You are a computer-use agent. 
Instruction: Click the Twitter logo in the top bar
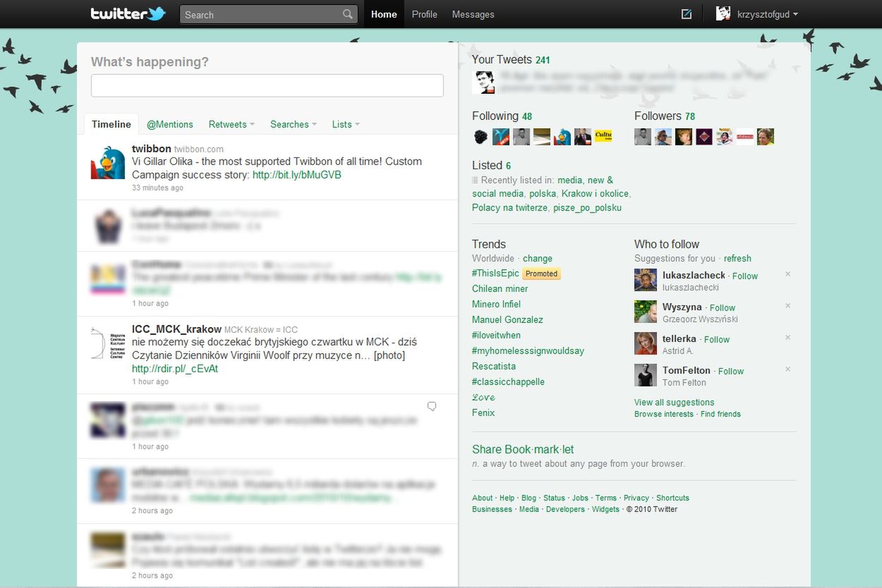point(128,13)
